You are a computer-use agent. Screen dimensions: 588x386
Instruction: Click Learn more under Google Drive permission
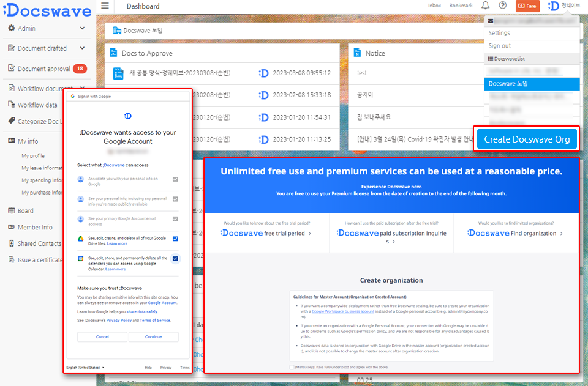pos(117,243)
